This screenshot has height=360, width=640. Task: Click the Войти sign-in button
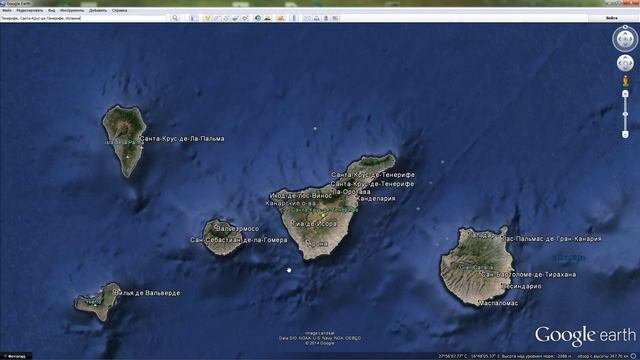click(612, 18)
